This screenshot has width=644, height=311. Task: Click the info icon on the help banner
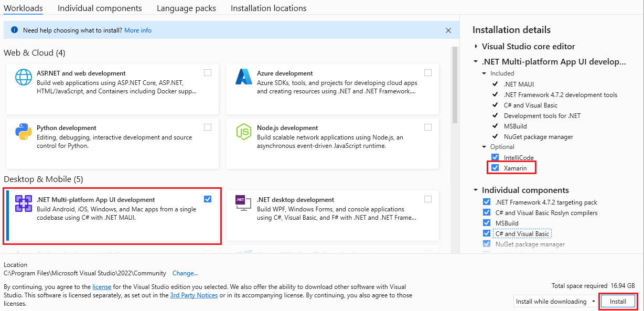pos(14,30)
